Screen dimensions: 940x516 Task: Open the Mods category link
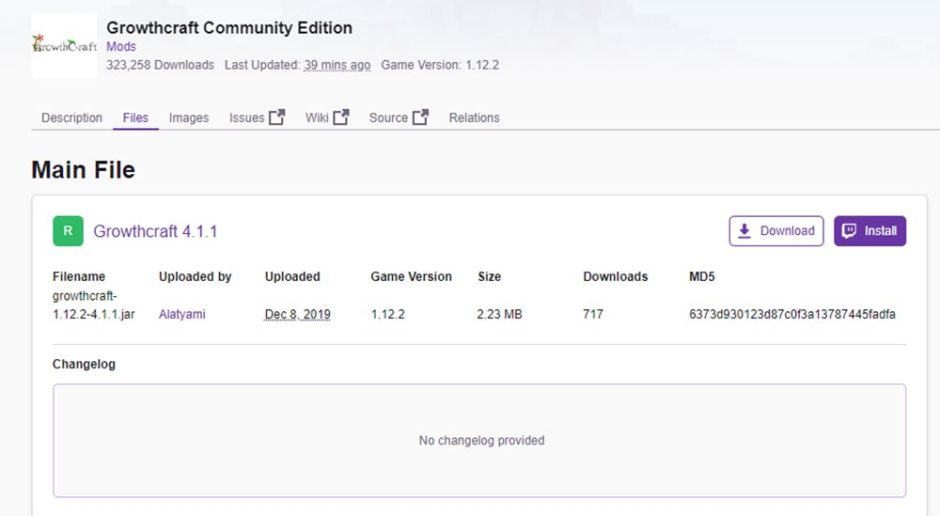coord(121,47)
